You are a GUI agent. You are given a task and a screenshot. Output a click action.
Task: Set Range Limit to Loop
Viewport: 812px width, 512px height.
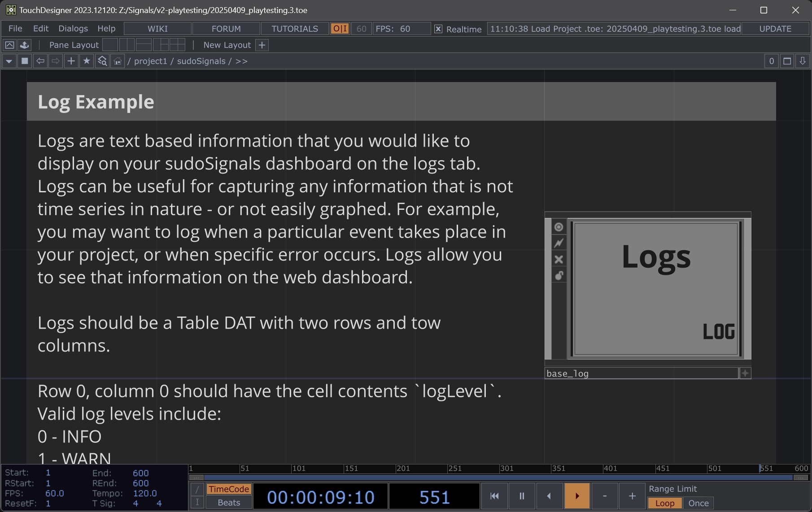tap(665, 503)
